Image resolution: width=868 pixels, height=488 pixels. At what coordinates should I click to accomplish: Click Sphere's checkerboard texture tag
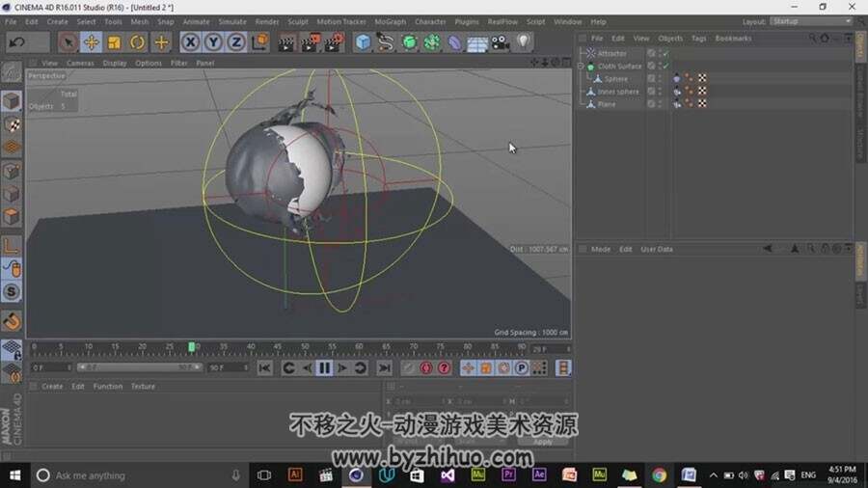(702, 78)
